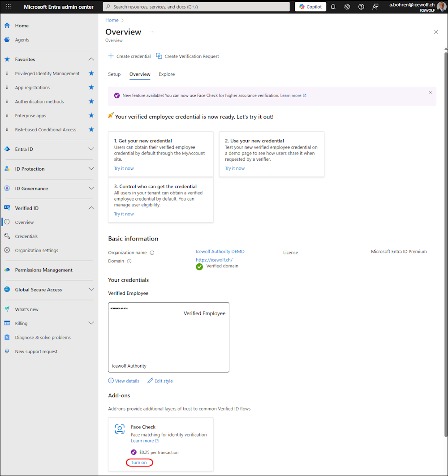Click Create credential in the toolbar
Image resolution: width=448 pixels, height=476 pixels.
point(129,56)
